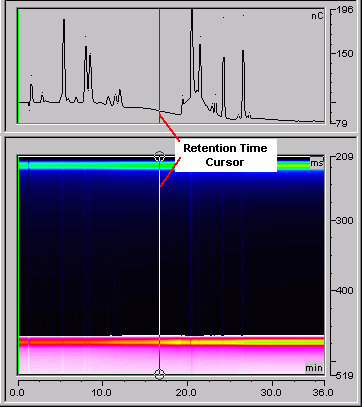Click the nC unit label on chromatogram
The image size is (362, 407).
(317, 16)
